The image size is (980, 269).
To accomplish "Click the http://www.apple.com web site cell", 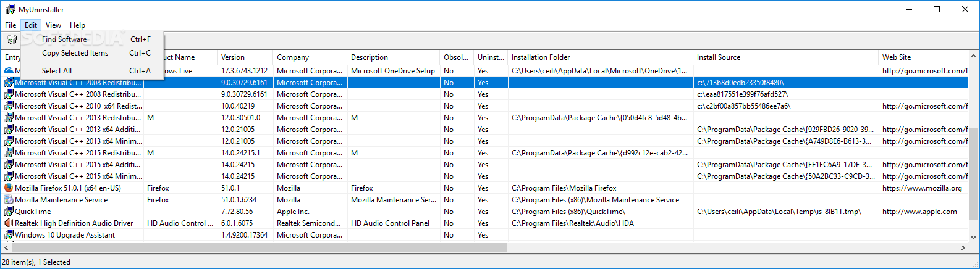I will click(919, 212).
